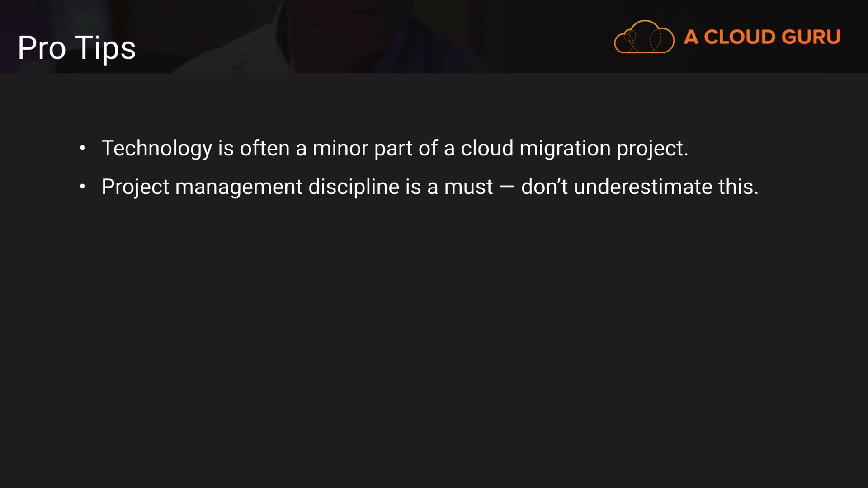Screen dimensions: 868x488
Task: Click the word management in second bullet
Action: tap(238, 187)
